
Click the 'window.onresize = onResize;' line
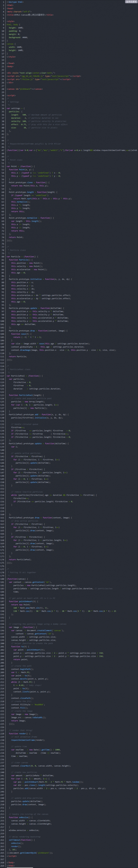pyautogui.click(x=24, y=831)
